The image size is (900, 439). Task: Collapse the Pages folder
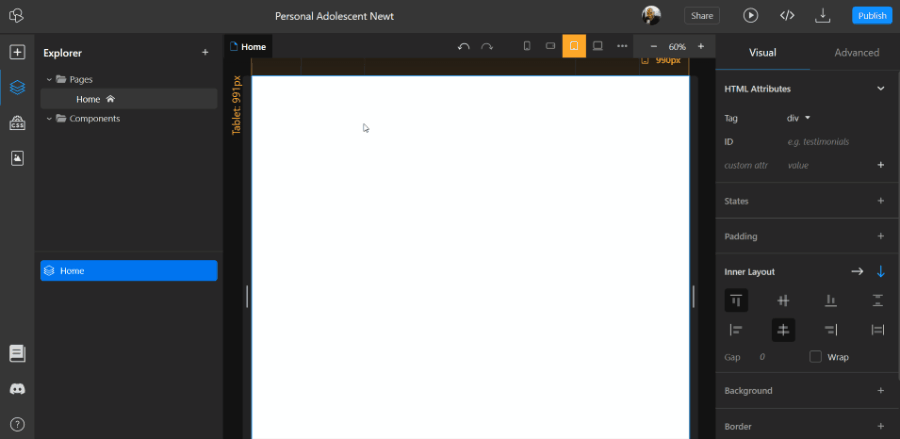pyautogui.click(x=49, y=79)
